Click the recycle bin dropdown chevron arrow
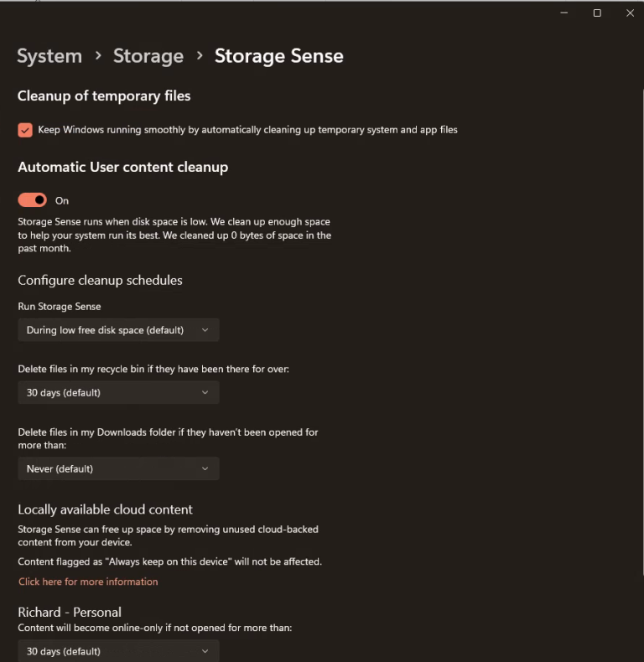Image resolution: width=644 pixels, height=662 pixels. pos(205,393)
